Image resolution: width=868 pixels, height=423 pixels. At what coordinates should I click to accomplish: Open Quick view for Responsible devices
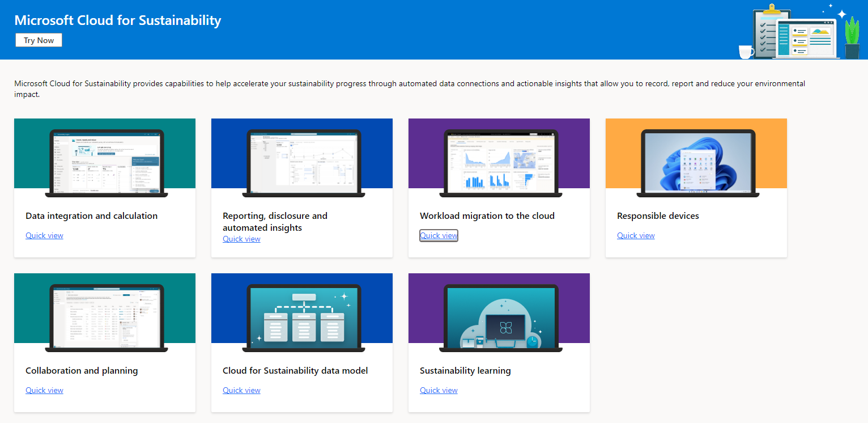pyautogui.click(x=636, y=235)
